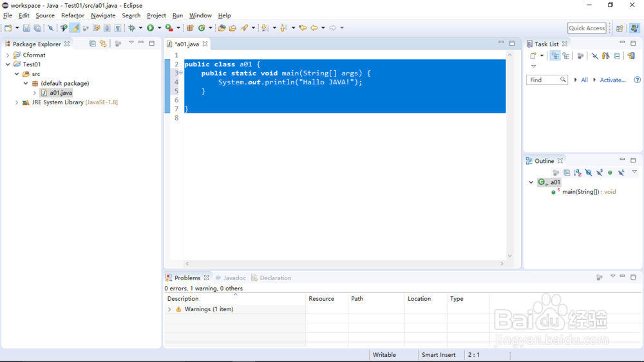Click the Task List help icon
Image resolution: width=644 pixels, height=362 pixels.
pyautogui.click(x=637, y=80)
